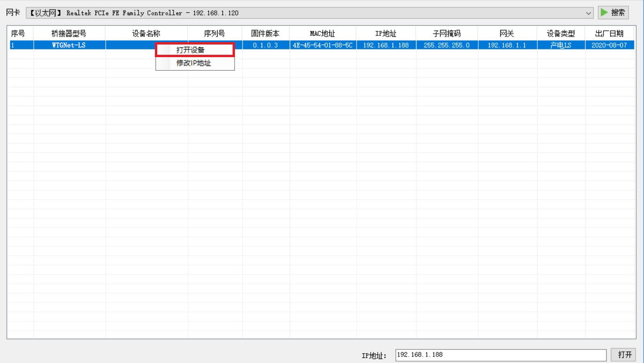Click the 网关 column header

(507, 33)
